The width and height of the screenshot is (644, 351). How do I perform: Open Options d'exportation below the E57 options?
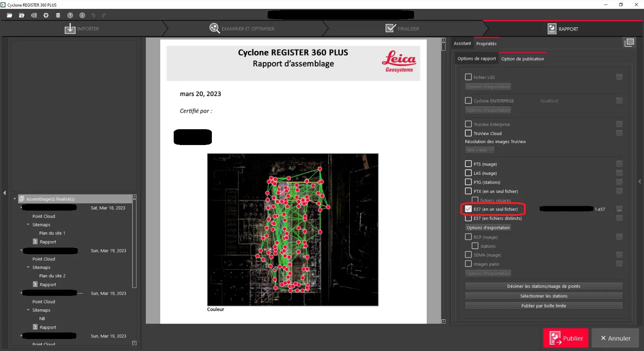coord(488,228)
